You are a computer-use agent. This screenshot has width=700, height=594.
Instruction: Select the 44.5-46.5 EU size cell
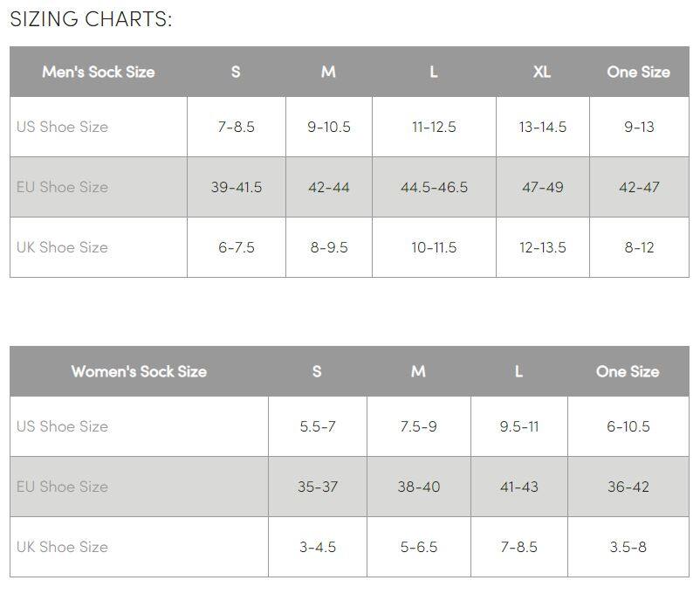[434, 187]
